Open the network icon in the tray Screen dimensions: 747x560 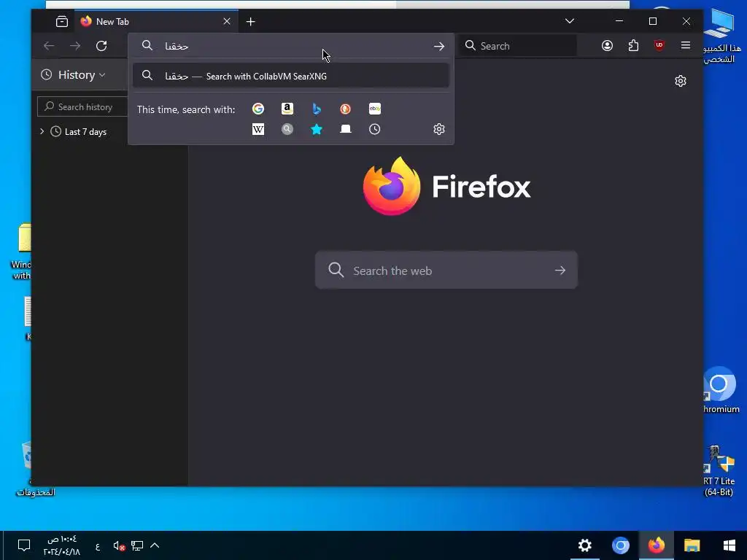137,545
